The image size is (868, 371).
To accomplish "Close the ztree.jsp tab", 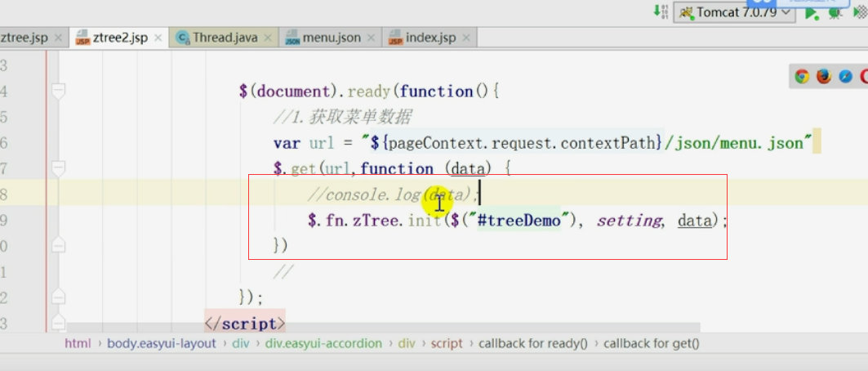I will (58, 38).
